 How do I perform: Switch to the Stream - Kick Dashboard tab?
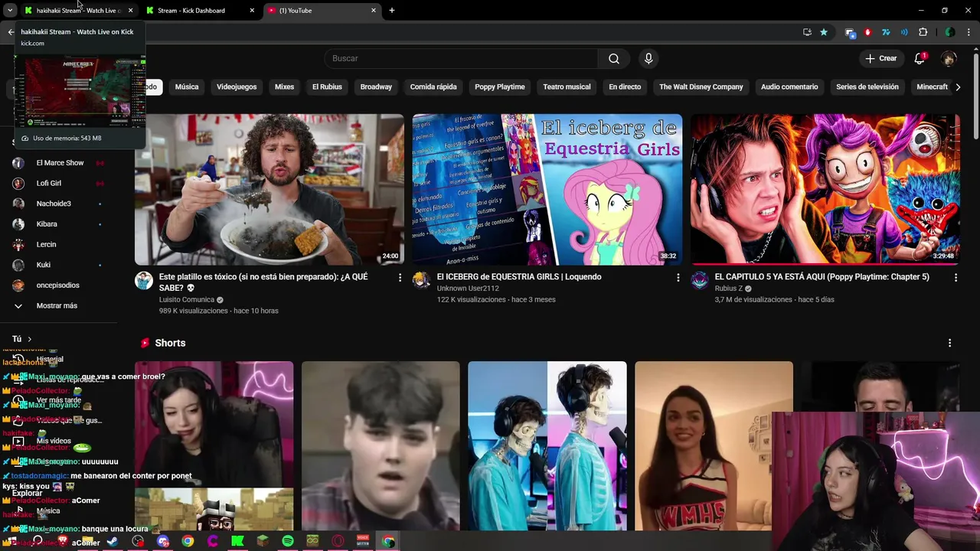[x=201, y=11]
